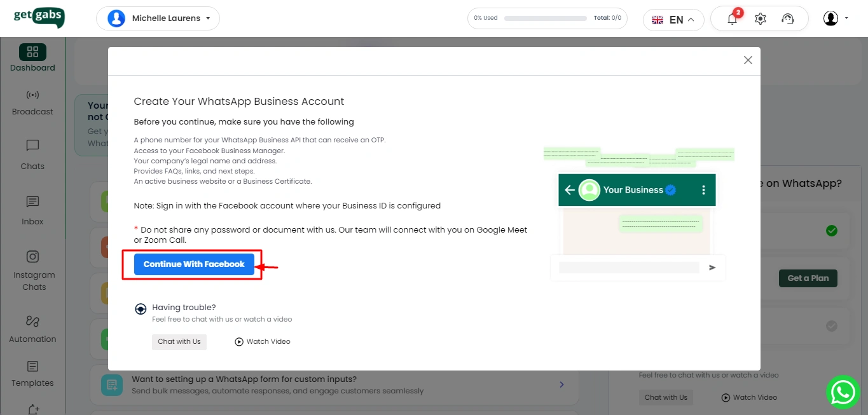Viewport: 868px width, 415px height.
Task: Click the notification bell icon
Action: click(732, 19)
